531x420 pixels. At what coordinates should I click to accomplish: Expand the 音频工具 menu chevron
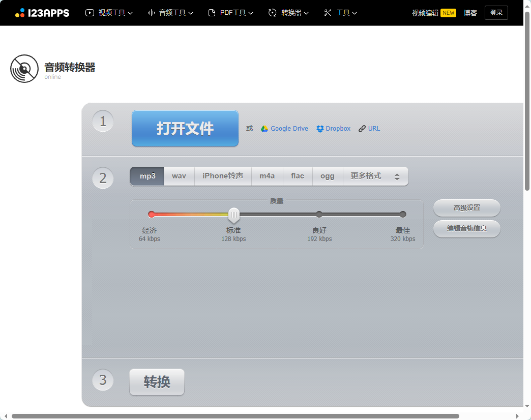click(x=191, y=13)
